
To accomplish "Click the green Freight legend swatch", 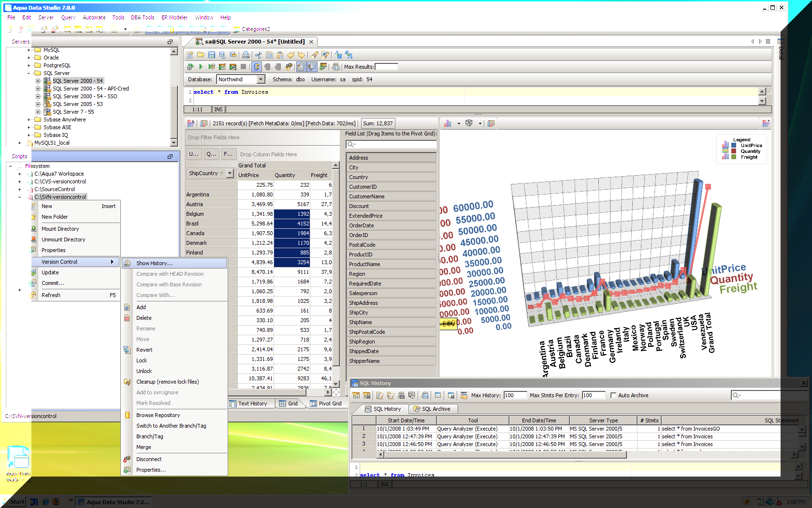I will [734, 157].
